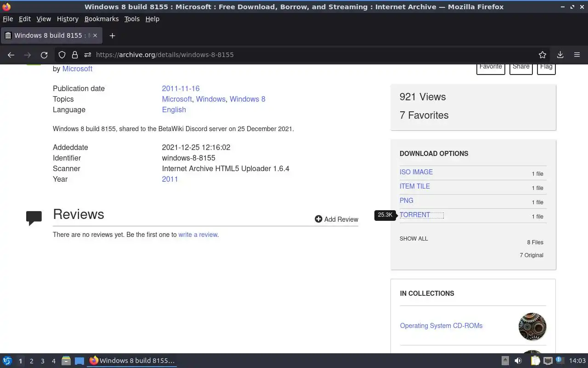Viewport: 588px width, 368px height.
Task: Reload the current page
Action: click(44, 55)
